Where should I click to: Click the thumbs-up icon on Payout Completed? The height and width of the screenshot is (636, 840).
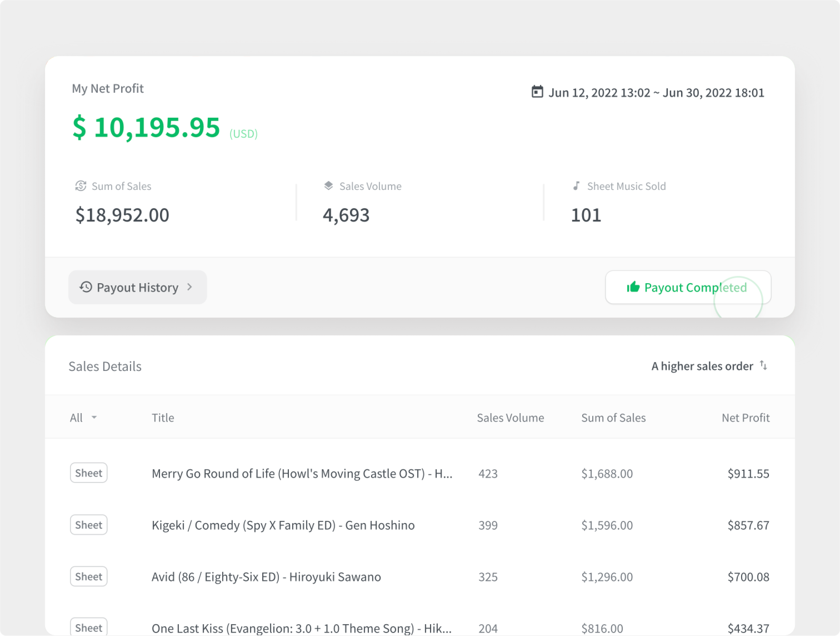[633, 287]
